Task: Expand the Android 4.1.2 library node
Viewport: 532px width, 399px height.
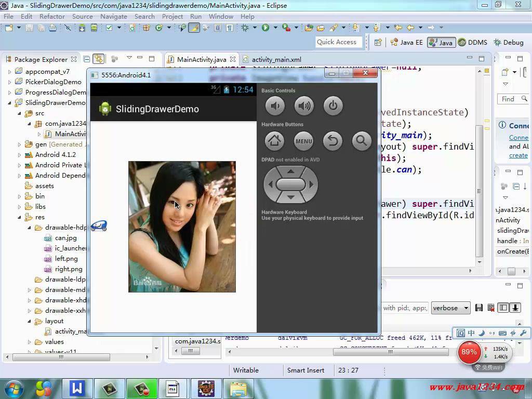Action: 19,155
